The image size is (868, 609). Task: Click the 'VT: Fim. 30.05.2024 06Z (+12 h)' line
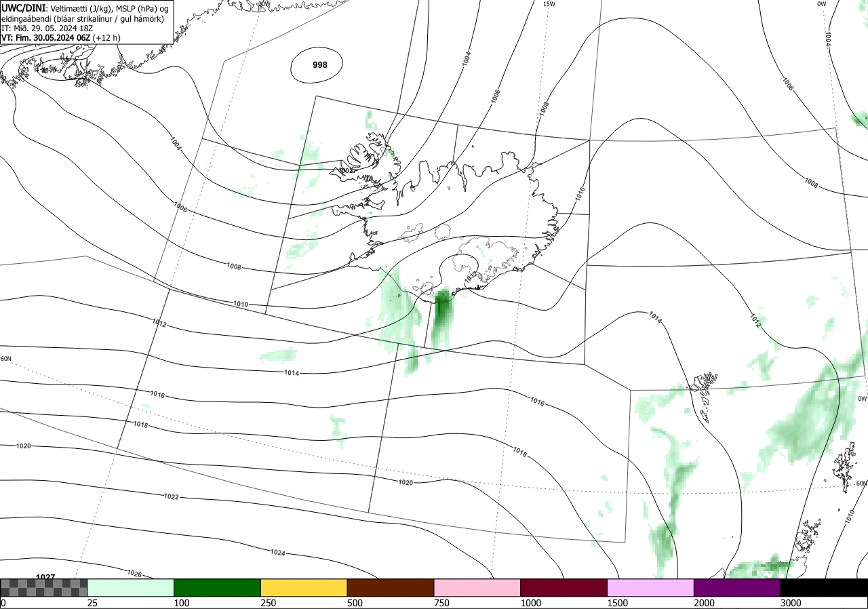point(61,38)
